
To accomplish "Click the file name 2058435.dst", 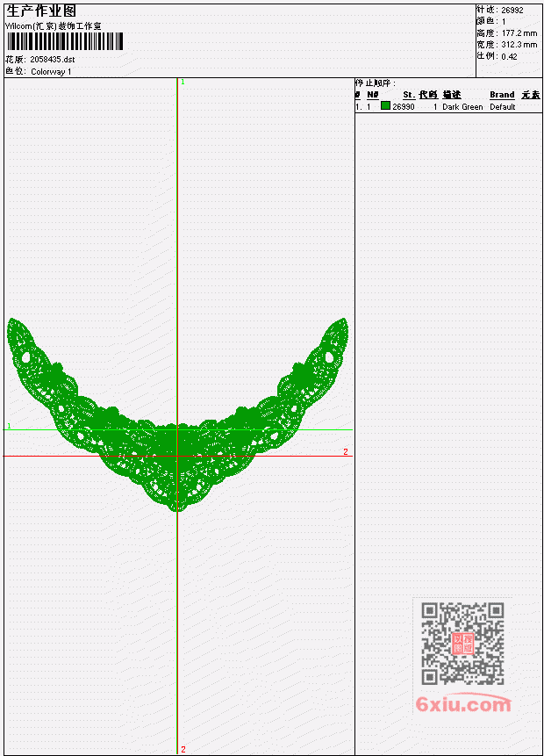I will point(52,60).
